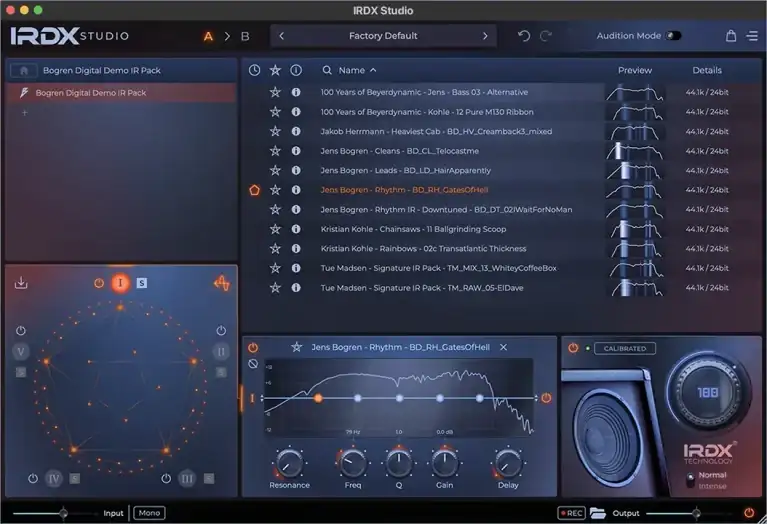
Task: Click the Details column header
Action: (x=707, y=70)
